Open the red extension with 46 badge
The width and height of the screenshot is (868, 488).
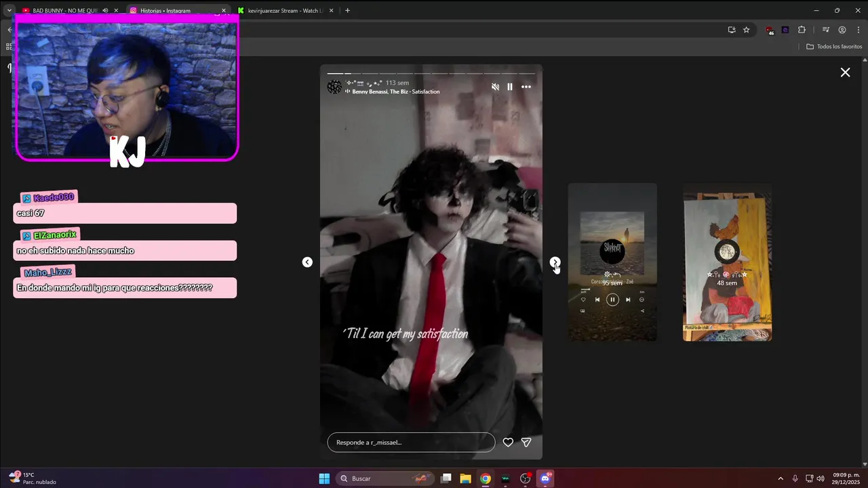770,30
